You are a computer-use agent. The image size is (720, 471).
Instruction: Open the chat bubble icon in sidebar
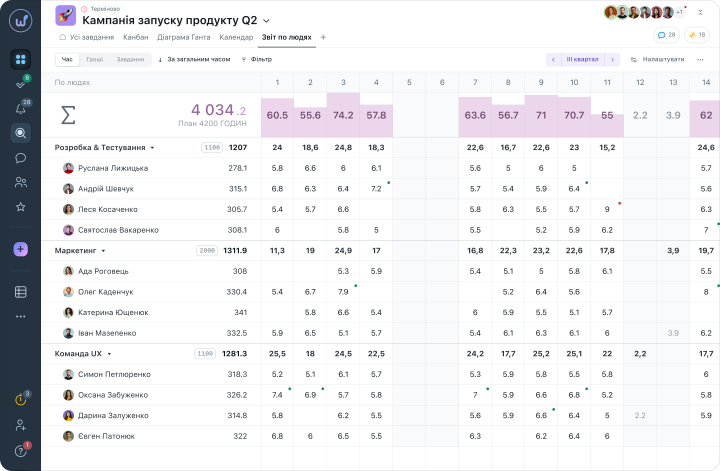[x=21, y=158]
